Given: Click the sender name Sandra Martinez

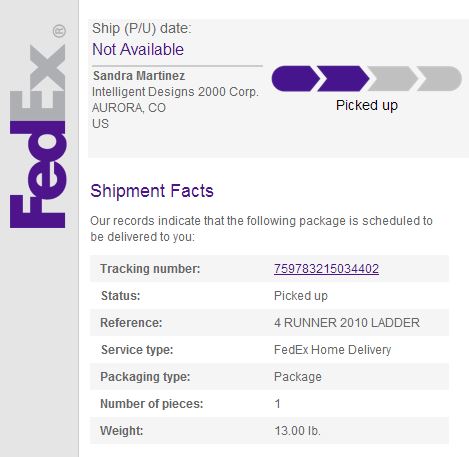Looking at the screenshot, I should click(139, 76).
